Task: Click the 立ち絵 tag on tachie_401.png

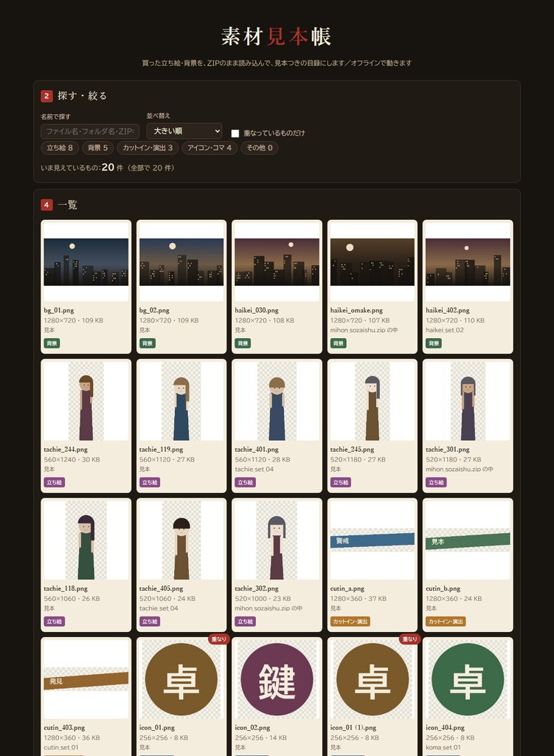Action: click(245, 482)
